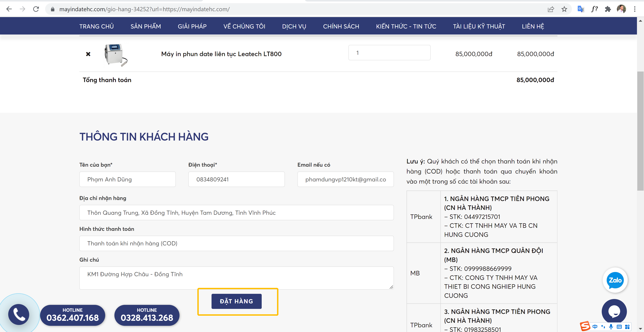
Task: Open the SẢN PHẨM menu
Action: [145, 26]
